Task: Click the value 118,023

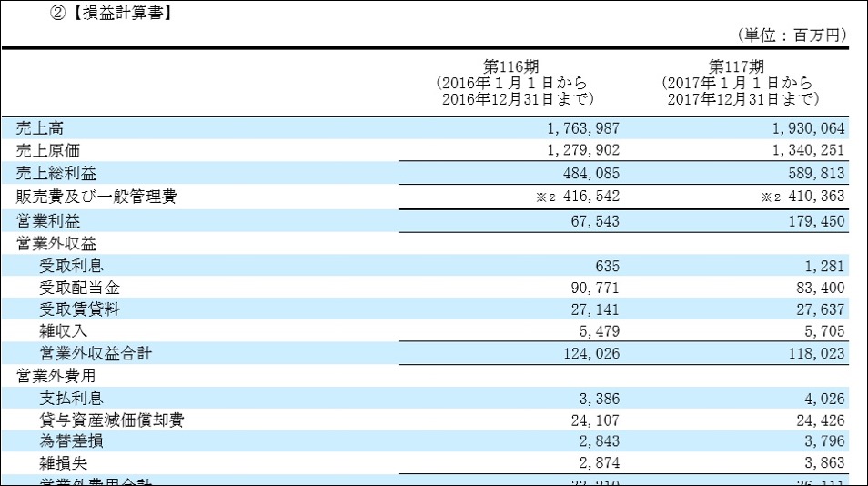Action: (x=816, y=354)
